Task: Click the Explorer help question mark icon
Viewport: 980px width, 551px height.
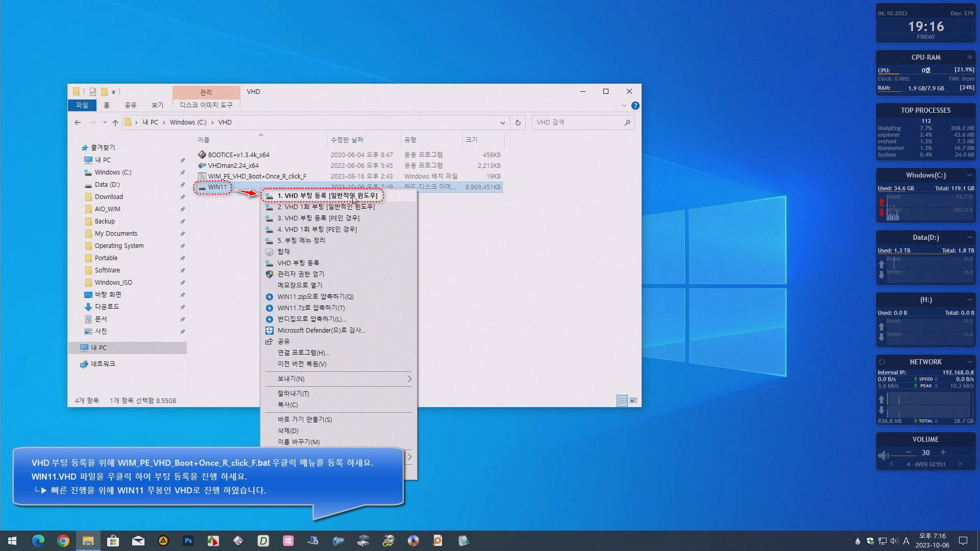Action: click(635, 106)
